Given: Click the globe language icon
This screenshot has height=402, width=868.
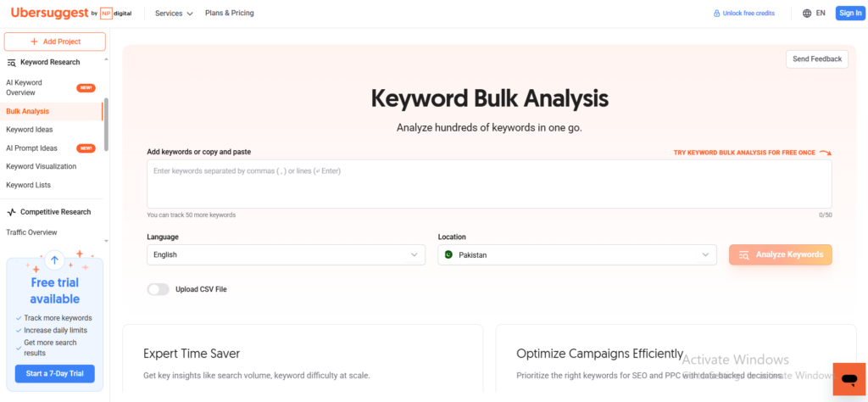Looking at the screenshot, I should point(806,14).
